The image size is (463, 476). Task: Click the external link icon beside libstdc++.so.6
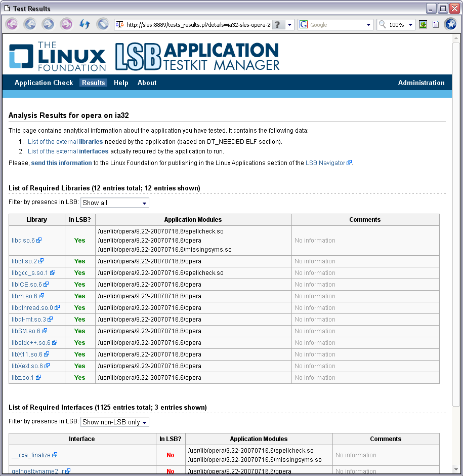point(55,342)
